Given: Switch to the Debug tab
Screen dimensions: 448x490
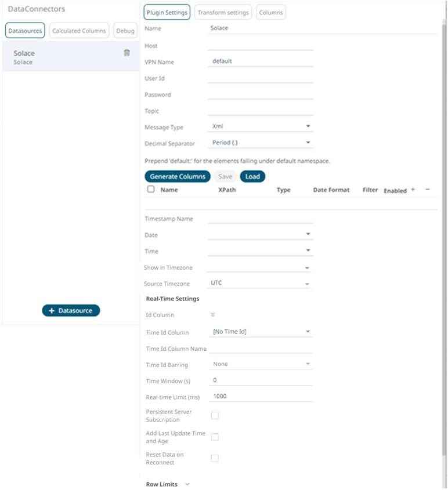Looking at the screenshot, I should [125, 31].
